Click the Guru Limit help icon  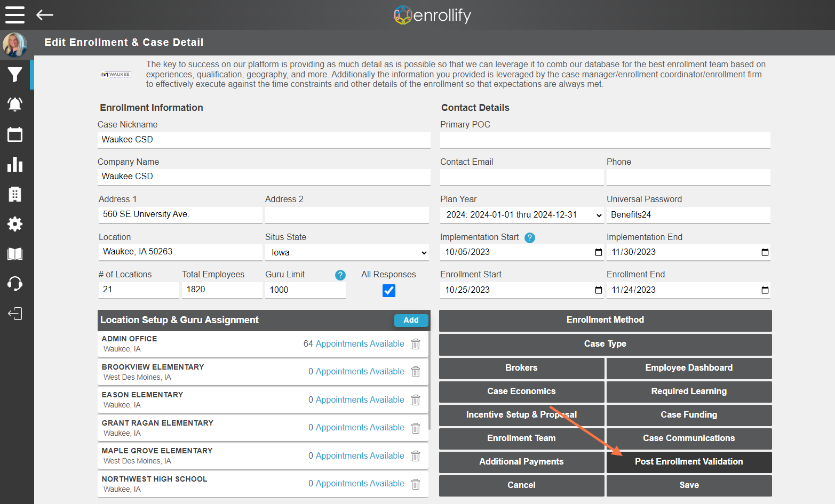pos(340,275)
